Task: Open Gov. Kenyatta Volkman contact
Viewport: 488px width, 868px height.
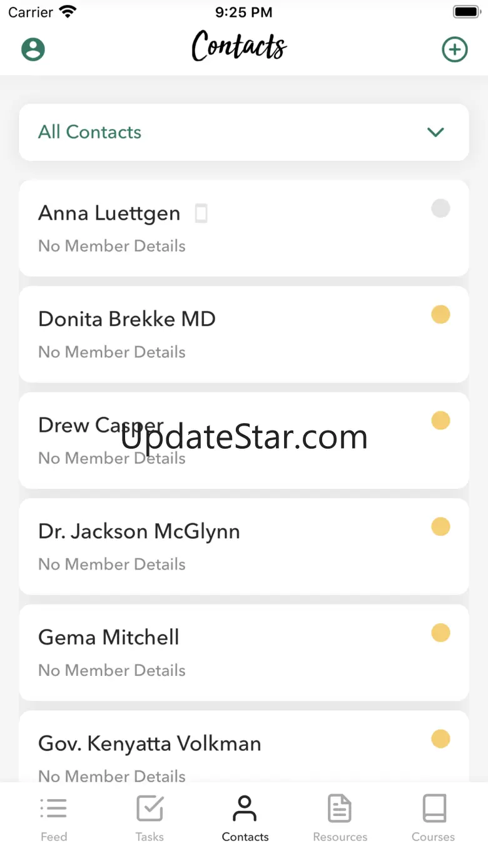Action: 244,747
